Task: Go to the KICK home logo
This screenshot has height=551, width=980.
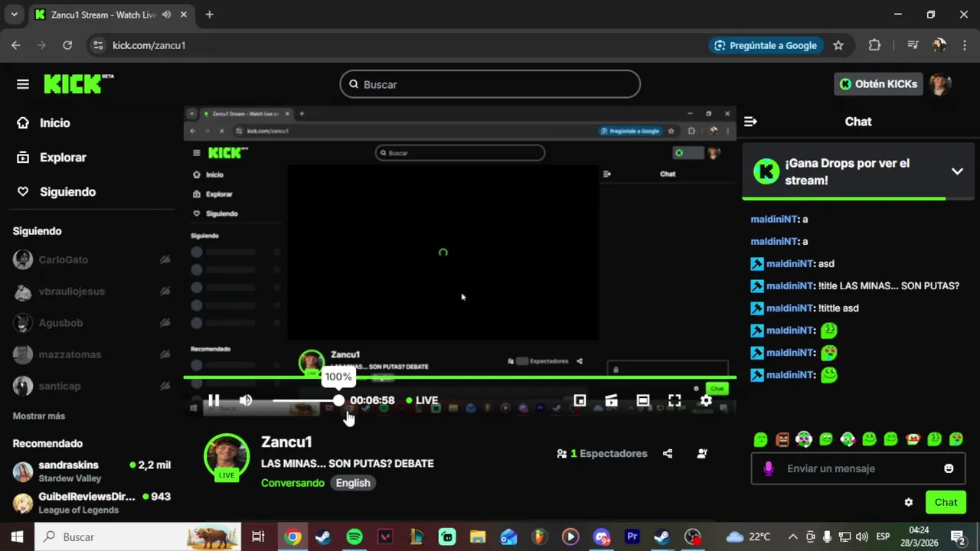Action: point(78,83)
